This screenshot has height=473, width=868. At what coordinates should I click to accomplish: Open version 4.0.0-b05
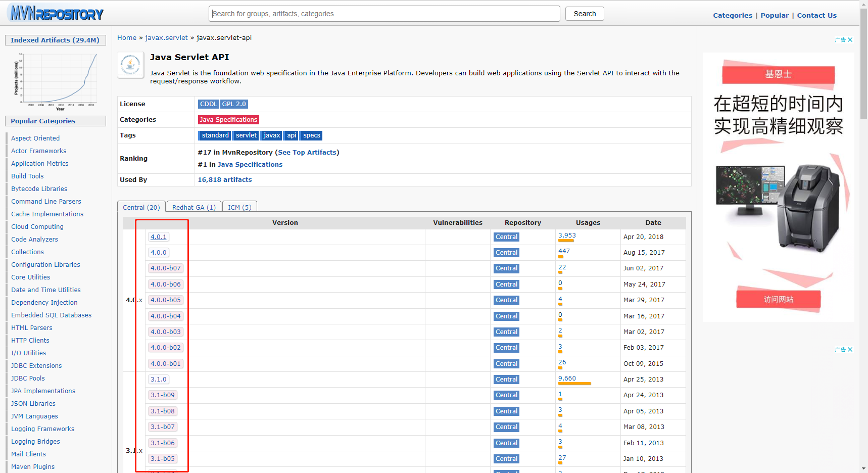[166, 300]
